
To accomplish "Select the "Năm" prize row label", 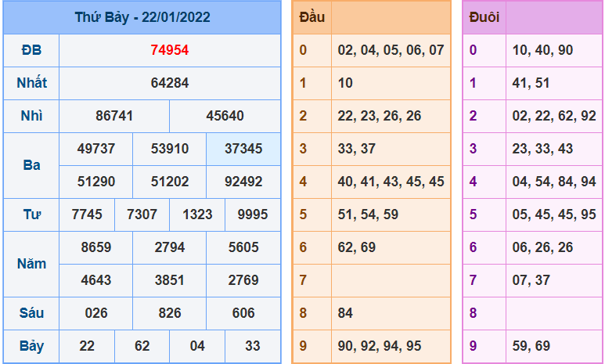I will click(x=31, y=264).
